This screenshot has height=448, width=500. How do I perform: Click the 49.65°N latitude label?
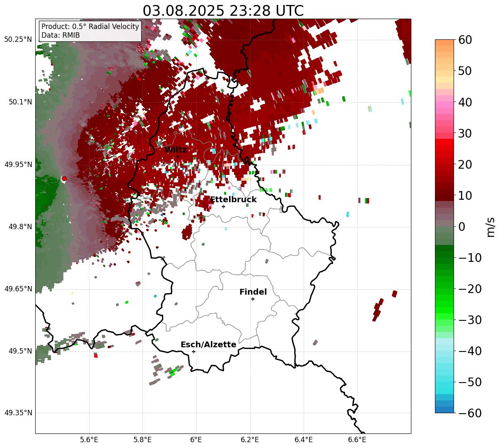click(x=18, y=289)
